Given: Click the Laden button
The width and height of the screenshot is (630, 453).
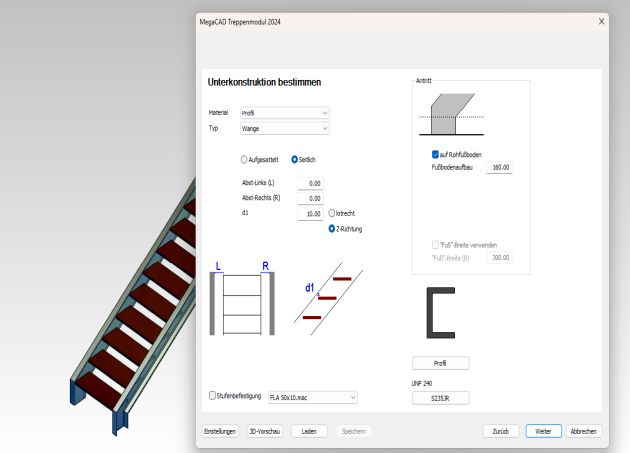Looking at the screenshot, I should click(x=309, y=431).
